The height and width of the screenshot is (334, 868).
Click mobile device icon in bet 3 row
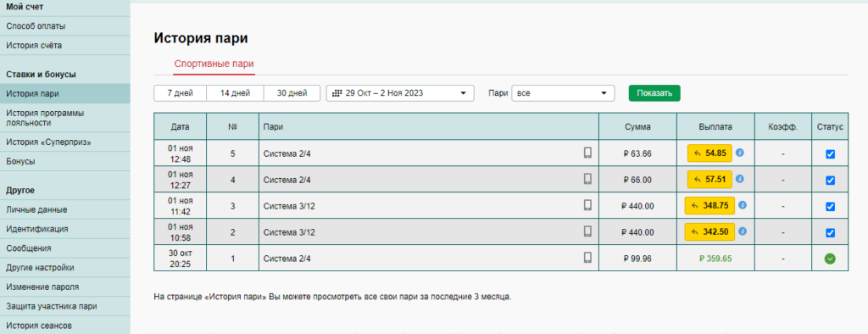tap(587, 205)
